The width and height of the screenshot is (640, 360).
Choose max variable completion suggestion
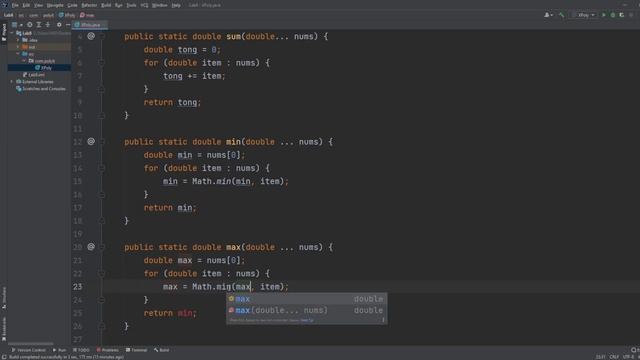tap(307, 299)
